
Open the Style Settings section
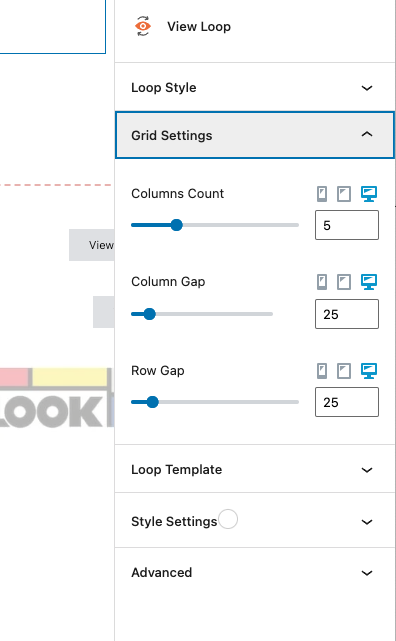(255, 521)
